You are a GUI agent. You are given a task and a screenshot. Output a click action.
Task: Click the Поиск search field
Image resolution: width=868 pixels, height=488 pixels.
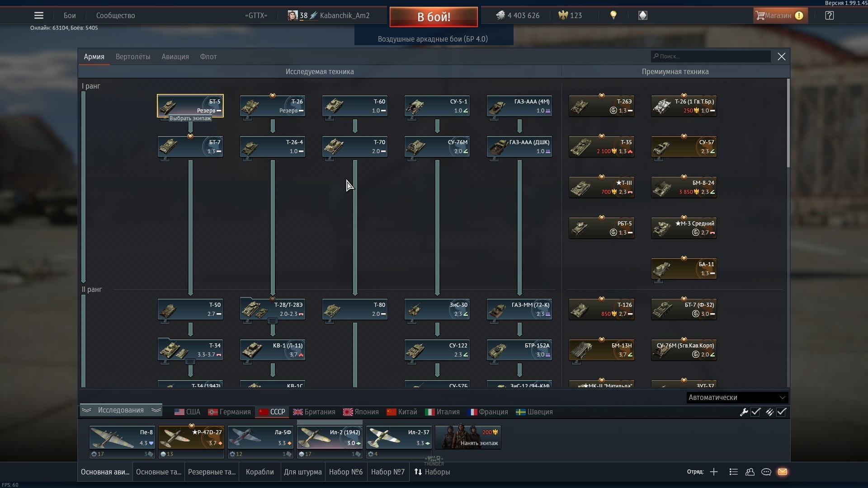tap(711, 56)
